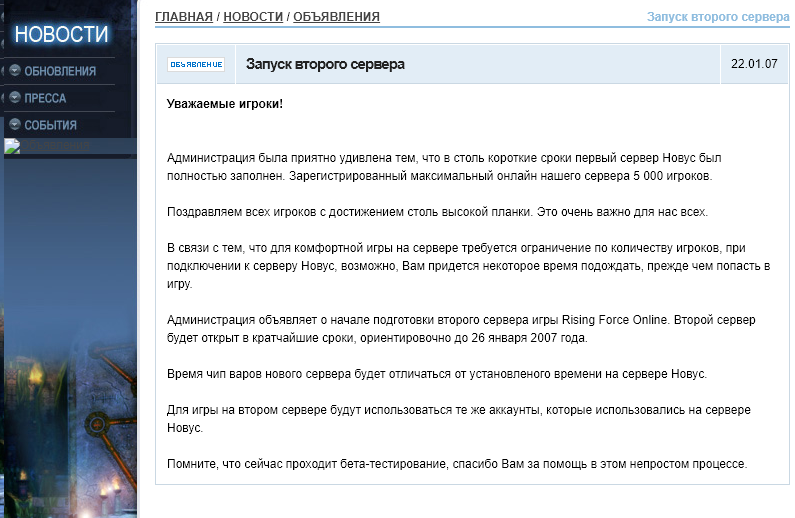Click the page heading Запуск второго сервера at top right
The width and height of the screenshot is (795, 518).
tap(718, 17)
